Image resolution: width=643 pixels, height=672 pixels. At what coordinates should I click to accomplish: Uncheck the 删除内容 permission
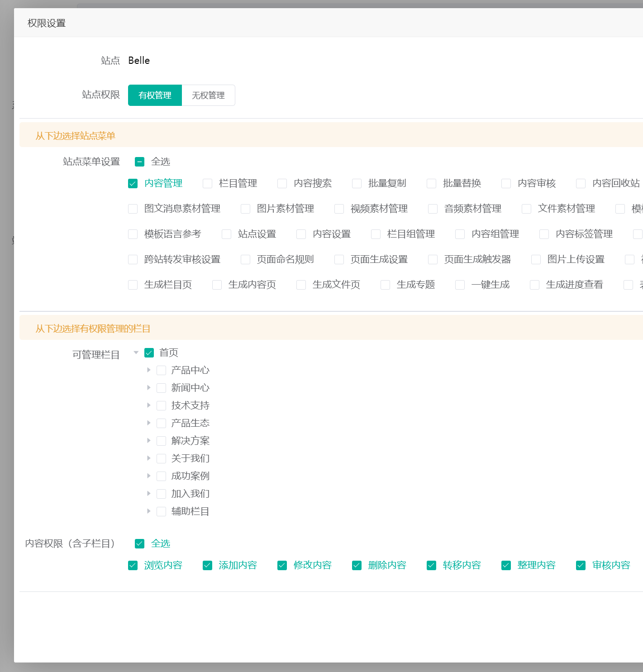[x=357, y=565]
